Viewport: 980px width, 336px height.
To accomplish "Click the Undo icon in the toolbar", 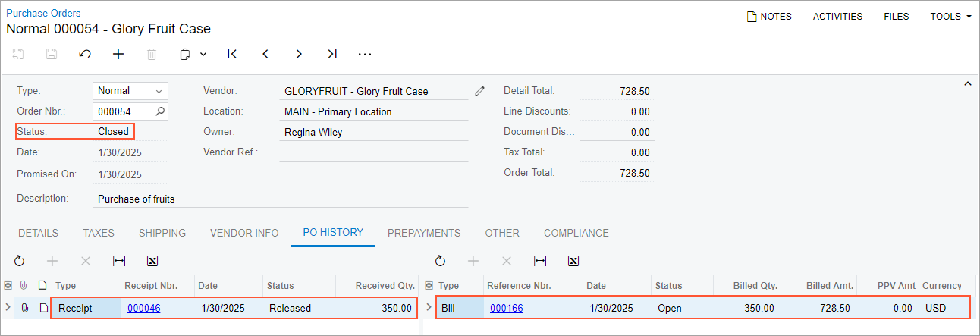I will pos(85,54).
